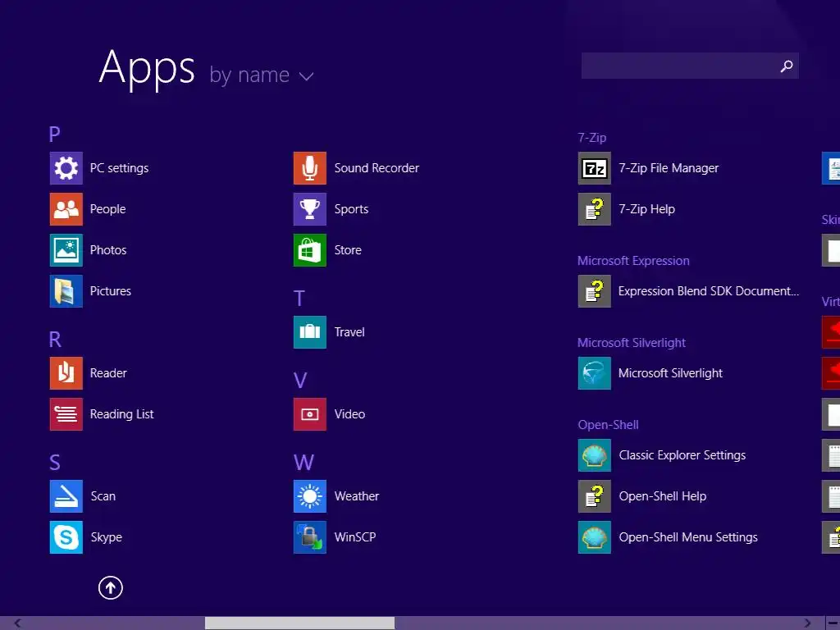The width and height of the screenshot is (840, 630).
Task: Open the Classic Explorer Settings shell icon
Action: (x=594, y=455)
